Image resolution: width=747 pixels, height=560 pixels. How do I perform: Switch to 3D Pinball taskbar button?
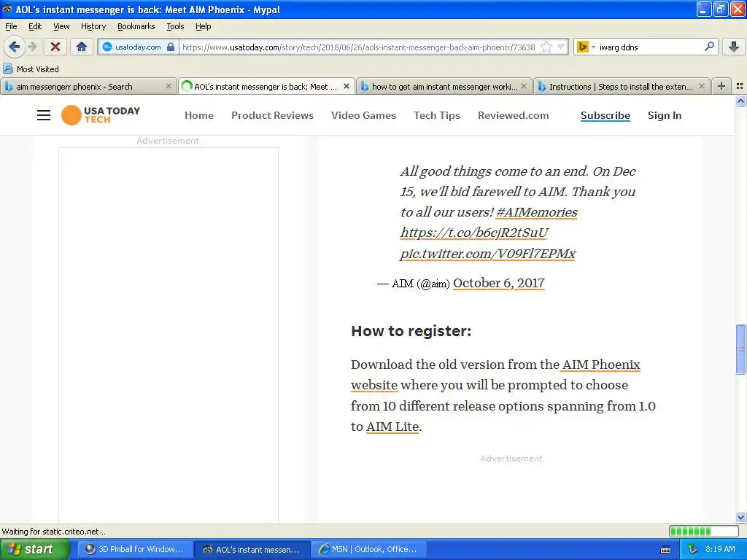[136, 550]
